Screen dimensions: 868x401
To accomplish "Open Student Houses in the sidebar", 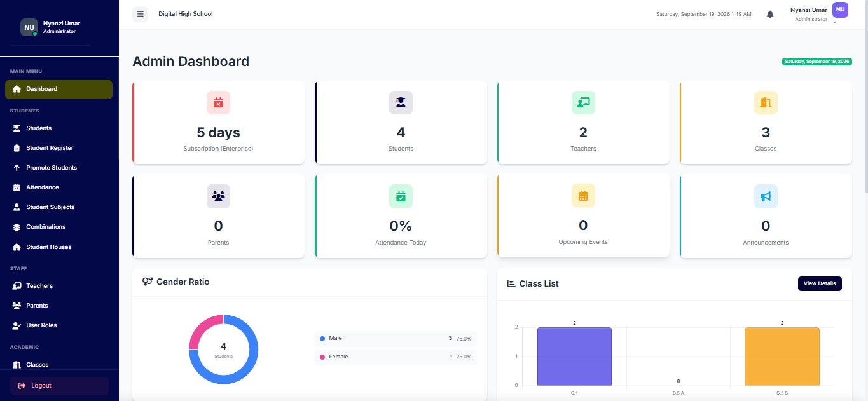I will click(59, 247).
